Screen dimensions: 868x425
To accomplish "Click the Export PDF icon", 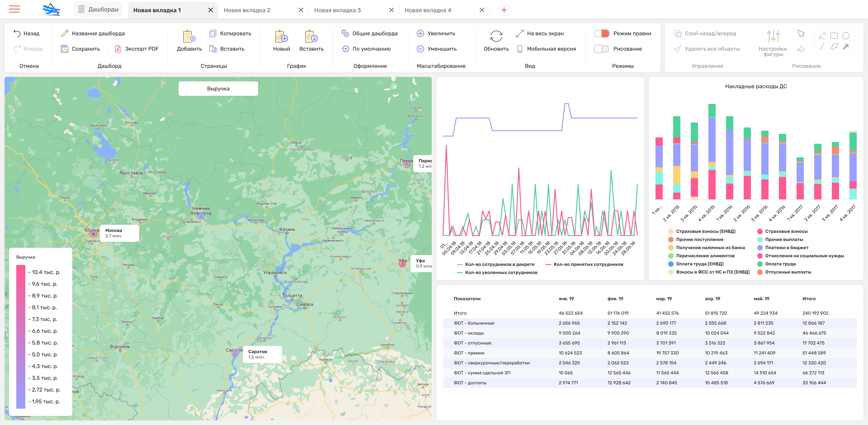I will pyautogui.click(x=118, y=49).
